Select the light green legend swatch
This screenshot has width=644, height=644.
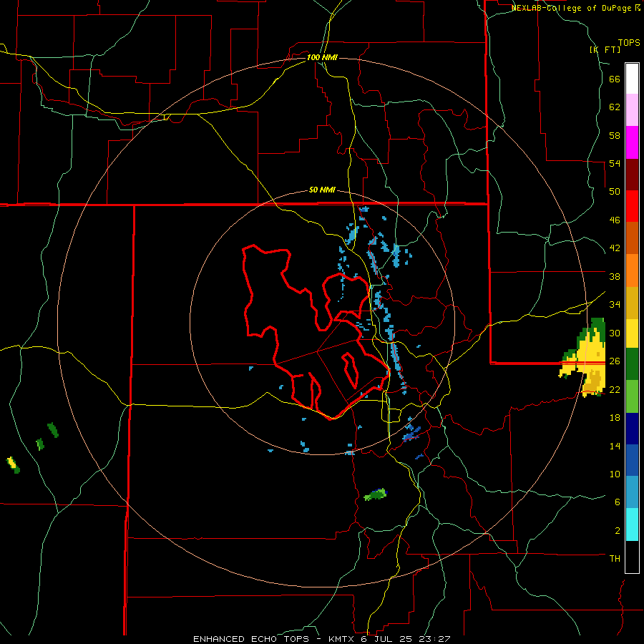click(x=632, y=396)
